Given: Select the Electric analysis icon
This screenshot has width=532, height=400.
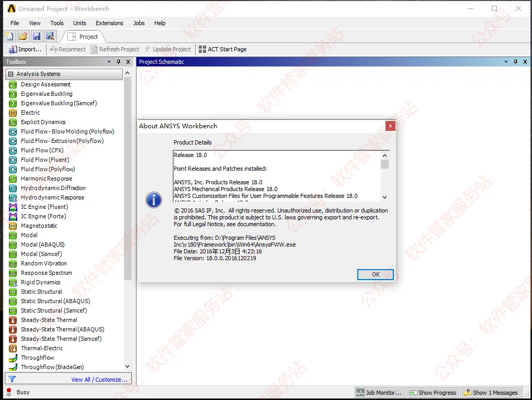Looking at the screenshot, I should coord(13,113).
